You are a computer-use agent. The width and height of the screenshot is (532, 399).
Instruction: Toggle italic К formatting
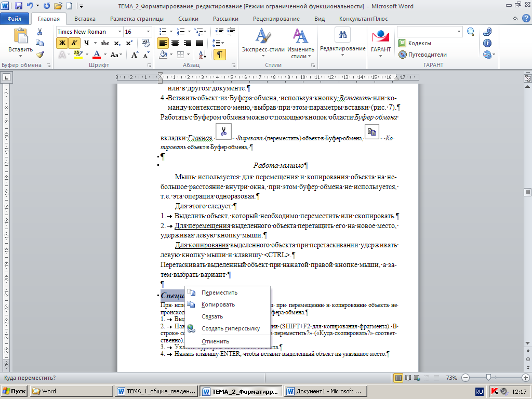[74, 43]
